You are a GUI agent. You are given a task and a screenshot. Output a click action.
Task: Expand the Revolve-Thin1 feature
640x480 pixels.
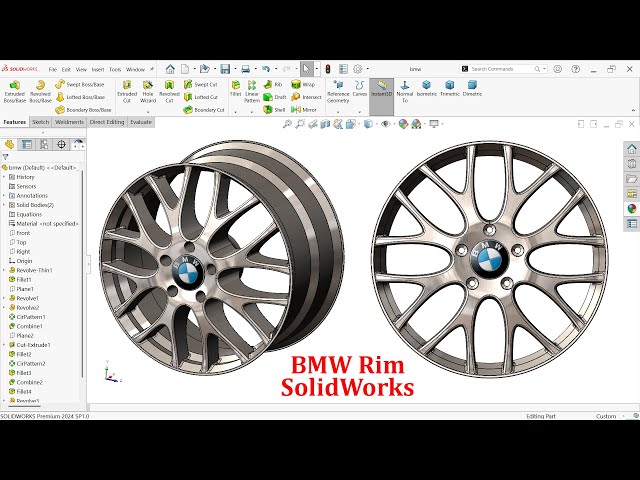pyautogui.click(x=4, y=270)
